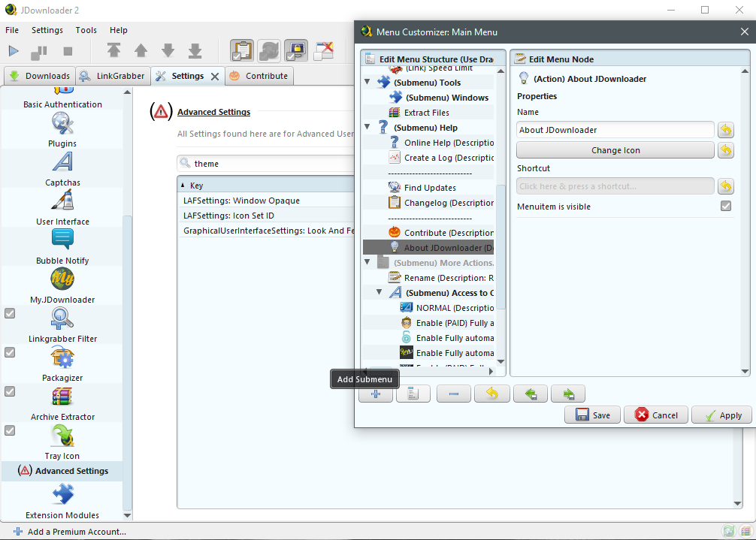Switch to the Contribute tab
Viewport: 756px width, 540px height.
coord(259,76)
